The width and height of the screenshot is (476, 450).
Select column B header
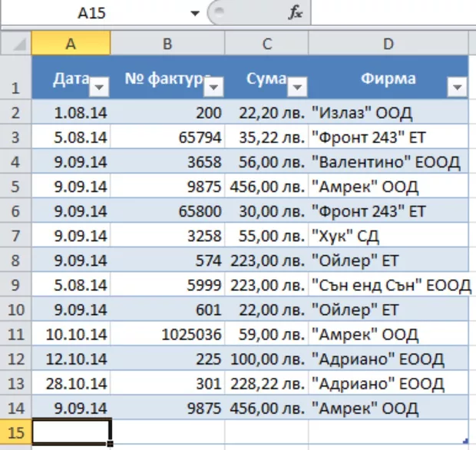(167, 44)
